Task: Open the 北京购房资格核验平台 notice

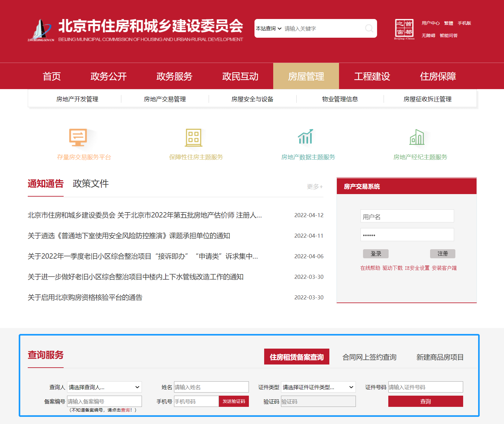Action: pos(85,297)
